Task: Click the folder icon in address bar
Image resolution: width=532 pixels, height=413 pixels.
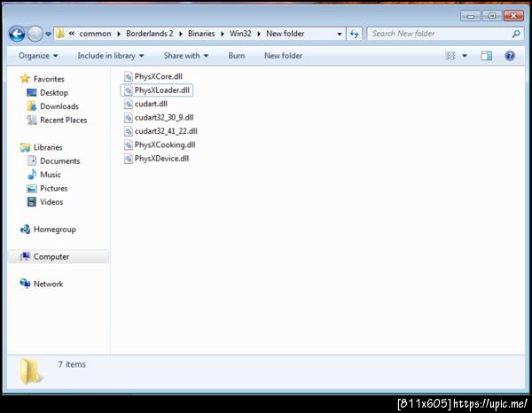Action: click(x=60, y=34)
